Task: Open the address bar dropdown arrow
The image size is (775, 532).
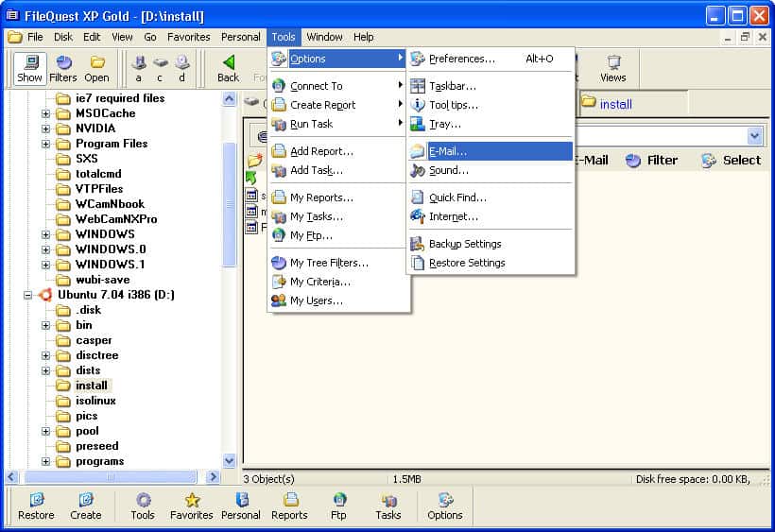Action: click(x=754, y=136)
